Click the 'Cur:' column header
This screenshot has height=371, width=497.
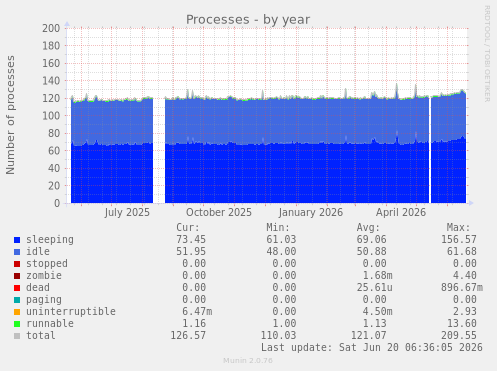click(x=188, y=228)
